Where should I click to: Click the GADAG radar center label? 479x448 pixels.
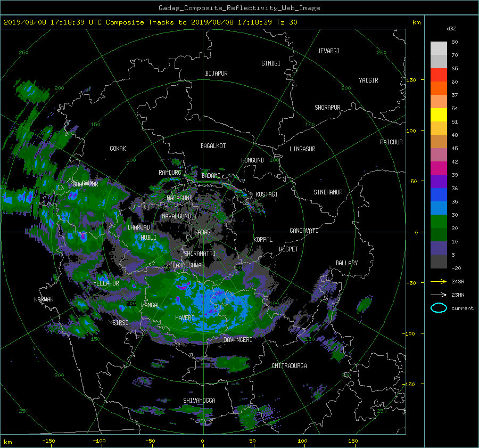[203, 232]
